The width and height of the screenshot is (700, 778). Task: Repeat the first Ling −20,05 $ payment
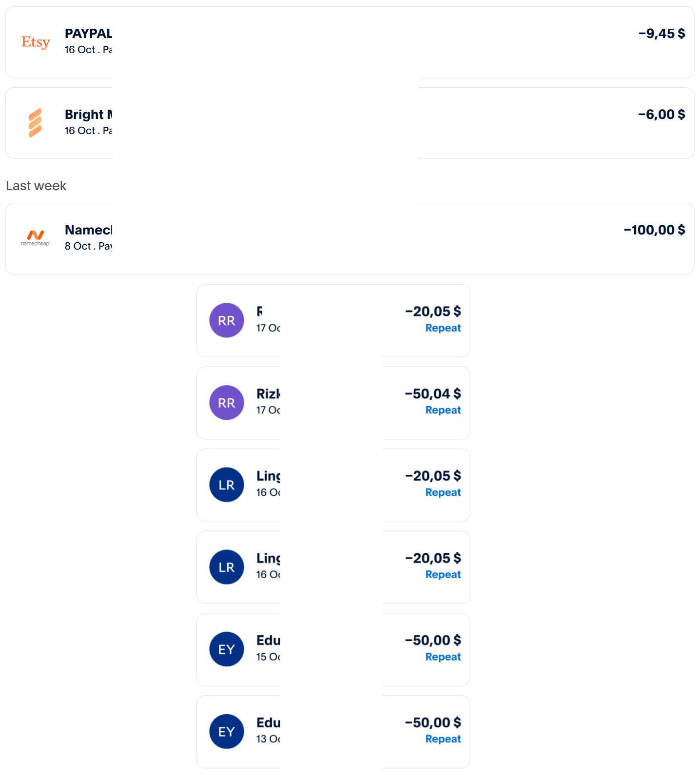point(443,493)
